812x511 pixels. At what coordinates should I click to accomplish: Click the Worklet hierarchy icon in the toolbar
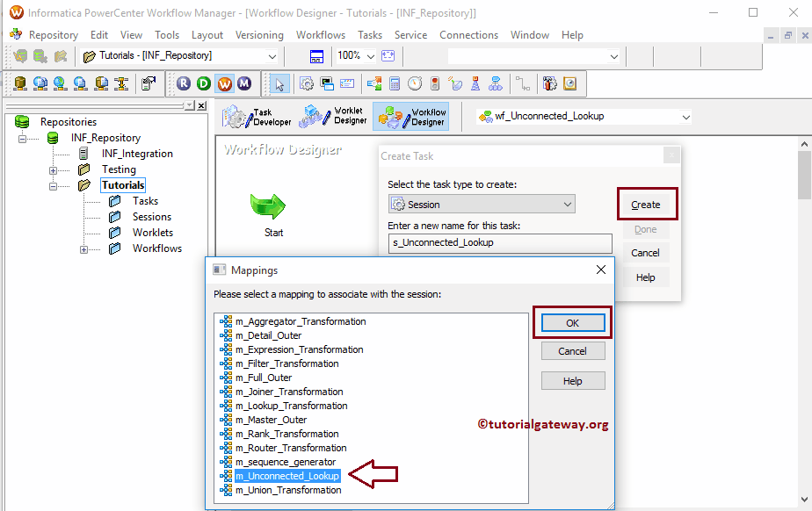(496, 83)
